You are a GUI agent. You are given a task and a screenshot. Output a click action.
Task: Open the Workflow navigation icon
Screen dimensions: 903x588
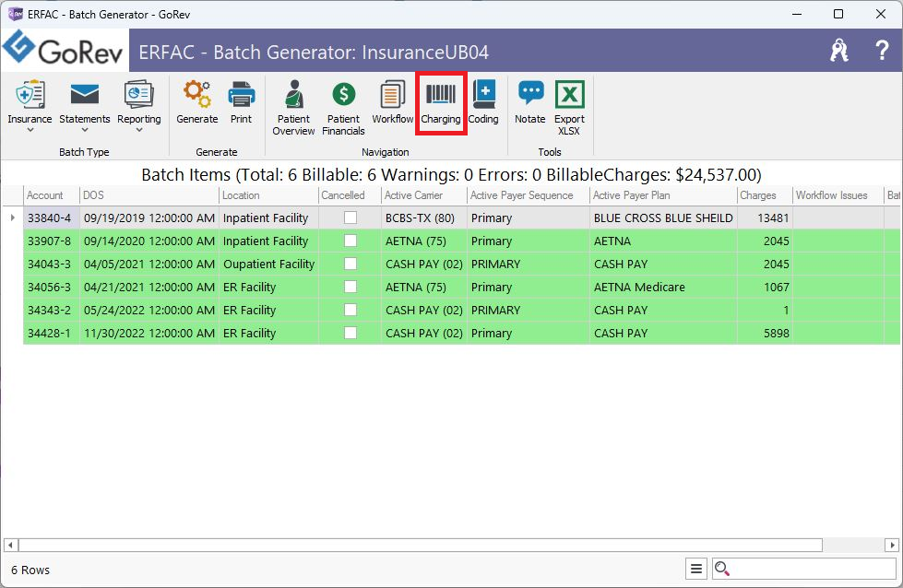(393, 94)
